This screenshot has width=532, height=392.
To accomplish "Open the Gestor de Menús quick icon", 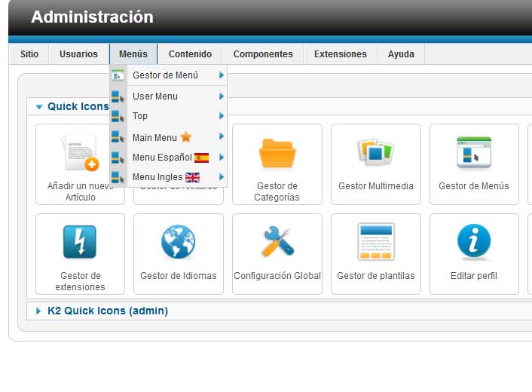I will point(474,152).
